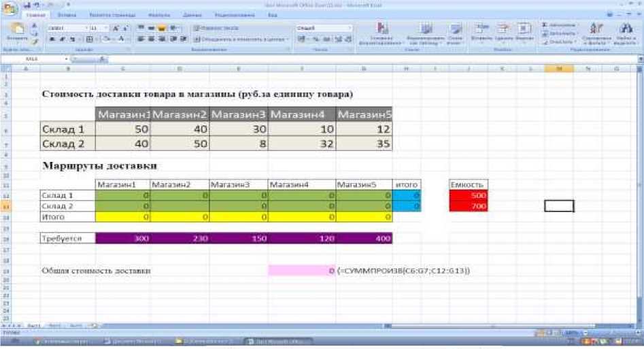Open the Fill dropdown in Editing group
This screenshot has height=349, width=644.
click(560, 33)
